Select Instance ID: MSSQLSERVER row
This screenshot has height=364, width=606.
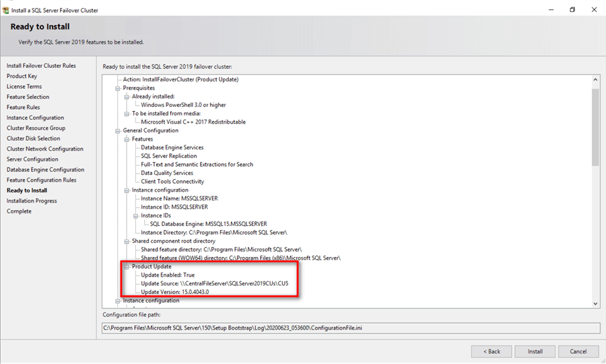tap(174, 207)
